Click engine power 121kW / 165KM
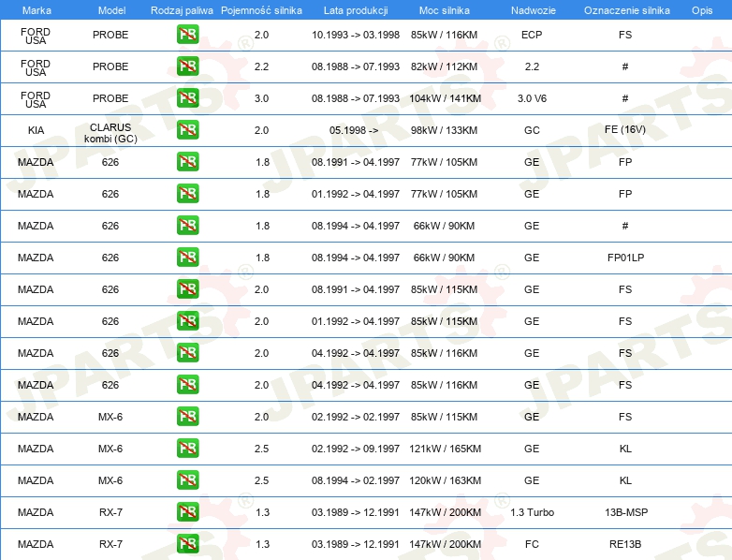 445,449
